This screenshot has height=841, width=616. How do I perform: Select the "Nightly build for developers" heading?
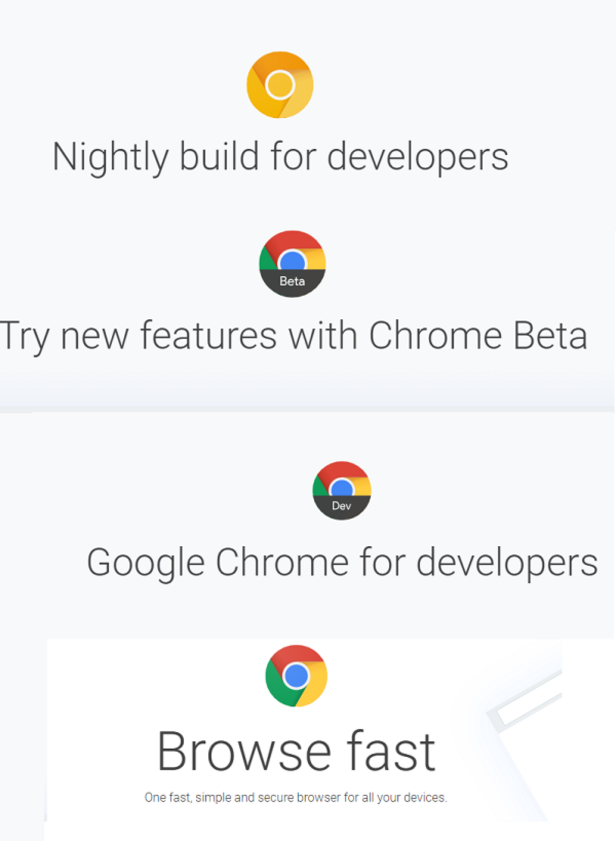point(280,157)
